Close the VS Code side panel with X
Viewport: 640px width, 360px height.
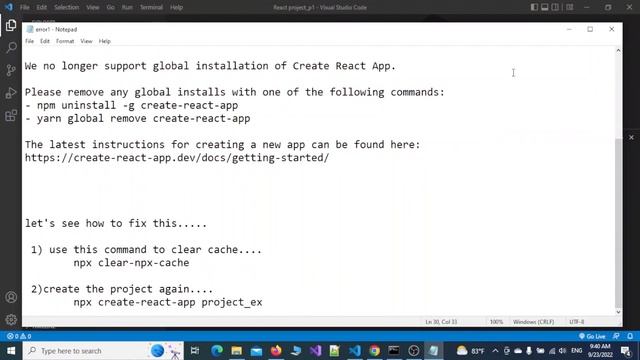[631, 138]
